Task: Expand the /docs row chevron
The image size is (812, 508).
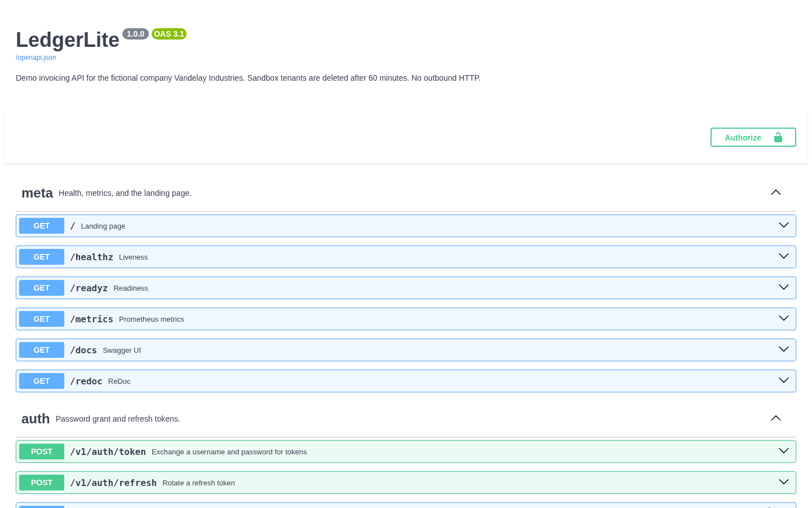Action: click(x=784, y=349)
